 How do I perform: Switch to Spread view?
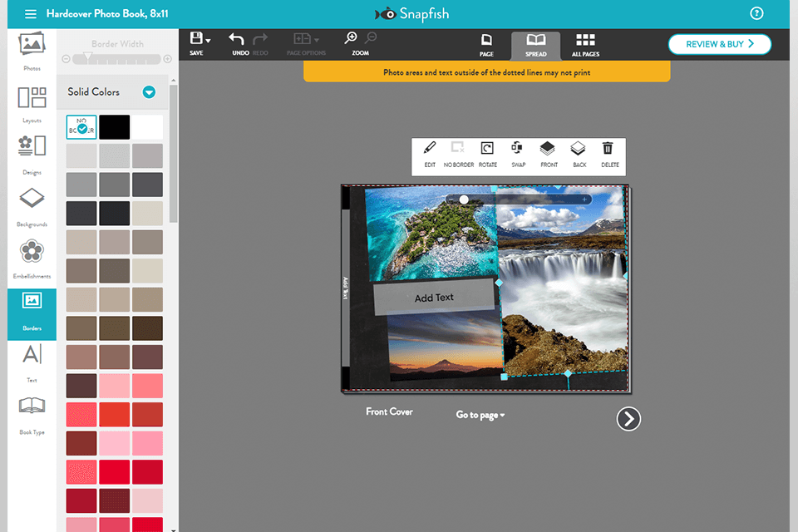tap(535, 46)
